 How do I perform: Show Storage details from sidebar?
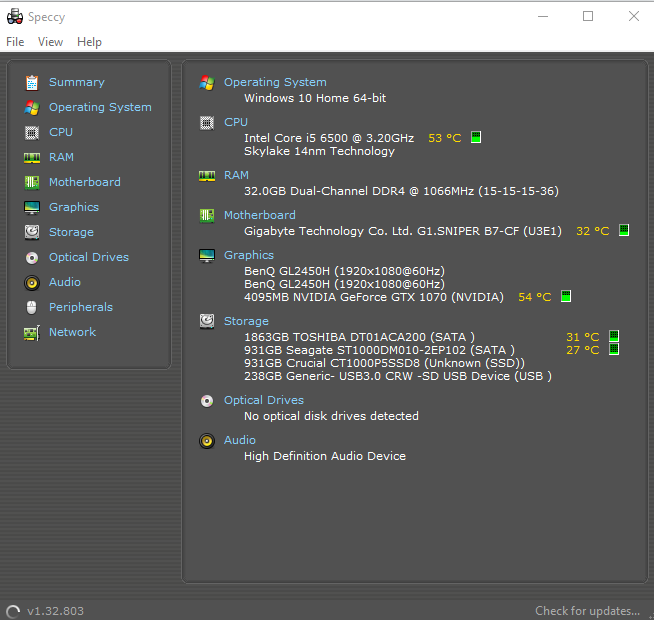[71, 232]
